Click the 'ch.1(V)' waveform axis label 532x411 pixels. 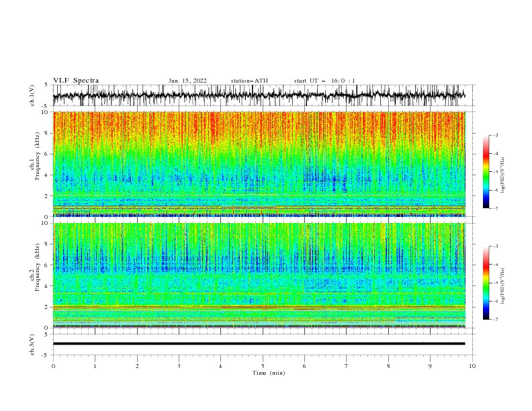[x=32, y=95]
